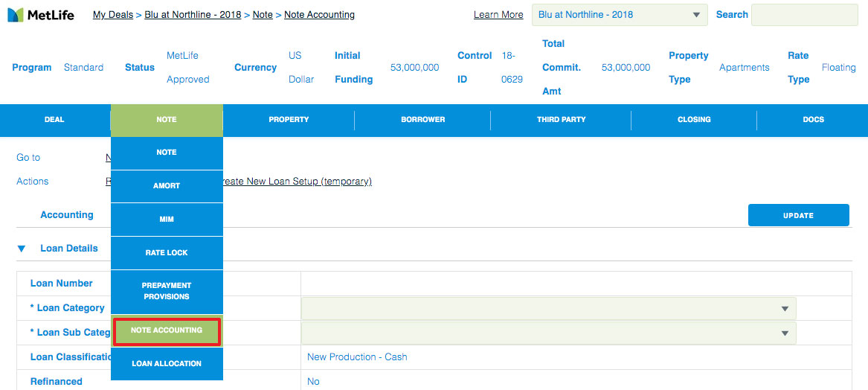Click the Accounting section heading
This screenshot has width=868, height=390.
(67, 215)
